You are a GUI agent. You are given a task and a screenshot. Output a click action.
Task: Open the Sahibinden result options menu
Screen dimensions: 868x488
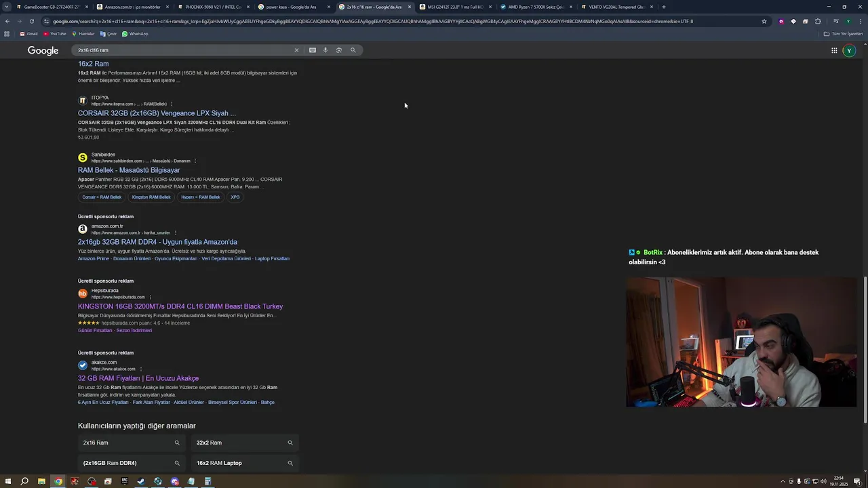click(195, 161)
